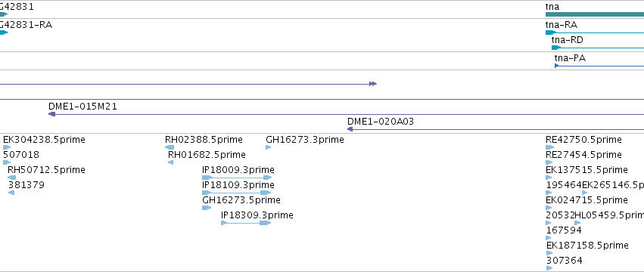
Task: Select the GH16273.5prime EST label
Action: 241,200
